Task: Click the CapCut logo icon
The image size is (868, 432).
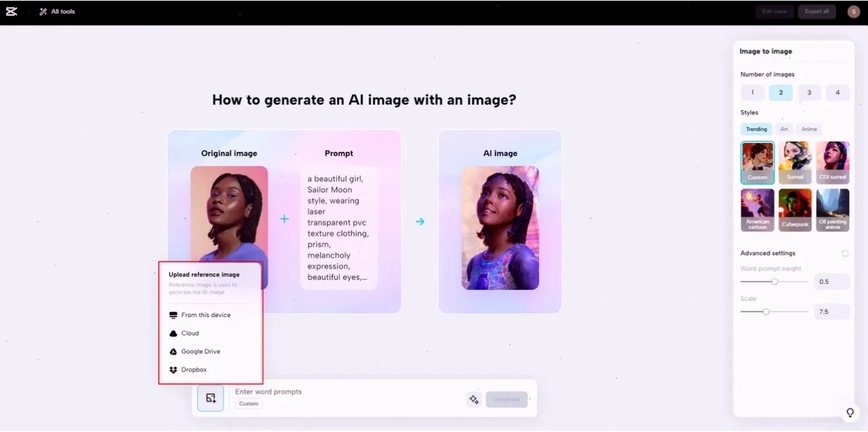Action: point(12,12)
